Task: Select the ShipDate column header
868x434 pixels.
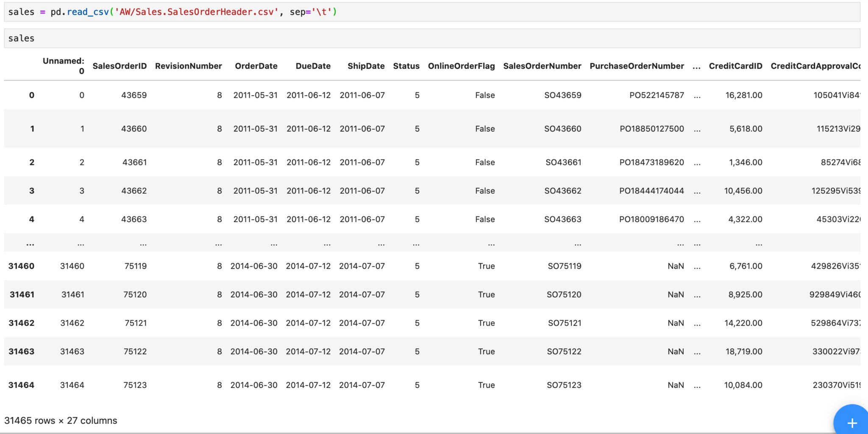Action: (366, 66)
